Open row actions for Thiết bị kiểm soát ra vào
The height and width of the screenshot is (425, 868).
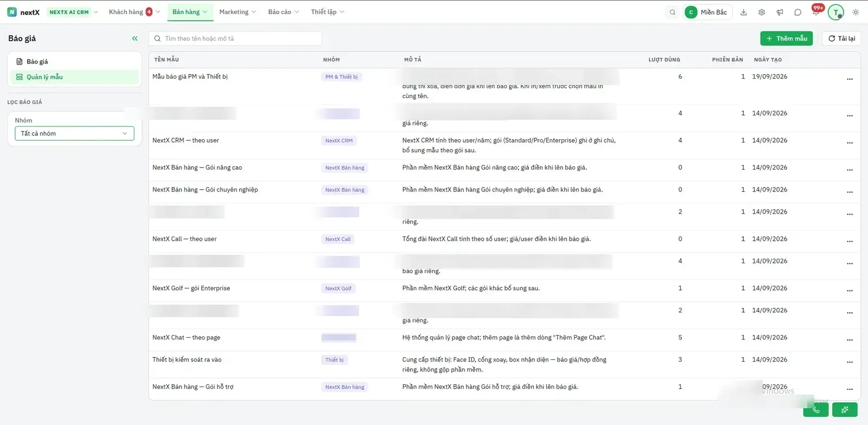click(850, 362)
